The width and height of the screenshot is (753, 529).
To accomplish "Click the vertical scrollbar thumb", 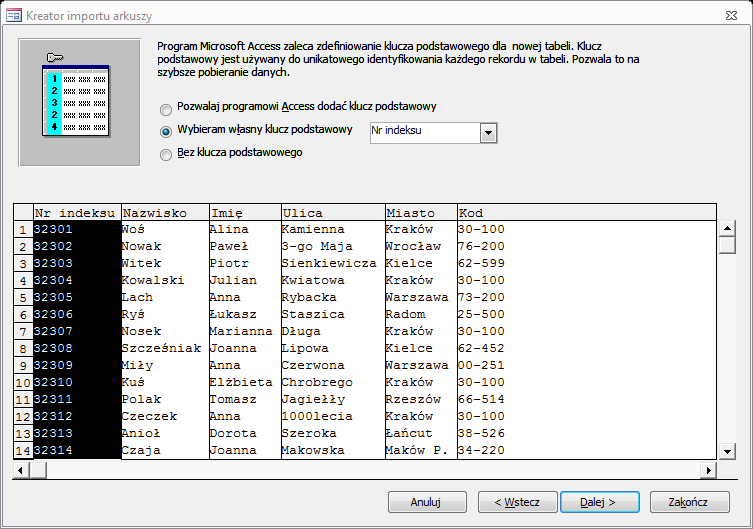I will pyautogui.click(x=727, y=245).
